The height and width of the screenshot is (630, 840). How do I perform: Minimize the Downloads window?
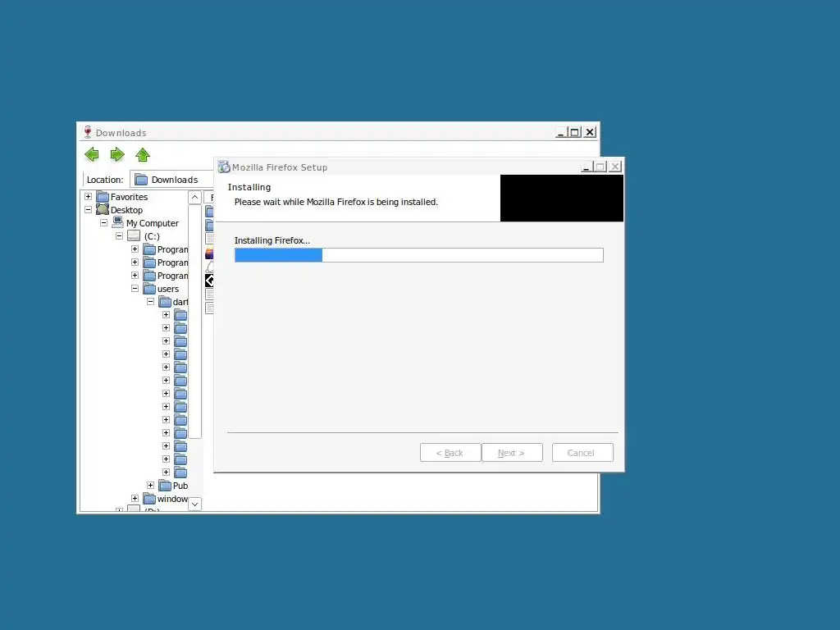(561, 132)
